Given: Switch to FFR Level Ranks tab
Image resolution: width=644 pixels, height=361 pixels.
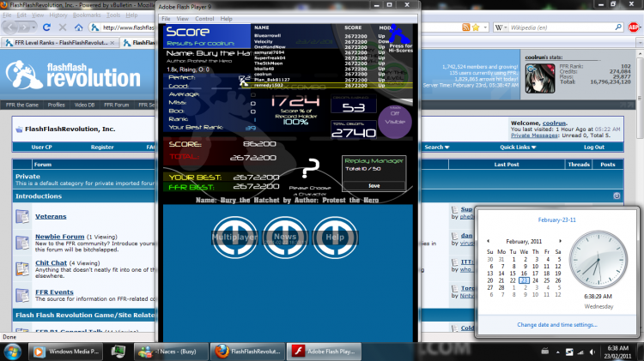Looking at the screenshot, I should tap(60, 43).
